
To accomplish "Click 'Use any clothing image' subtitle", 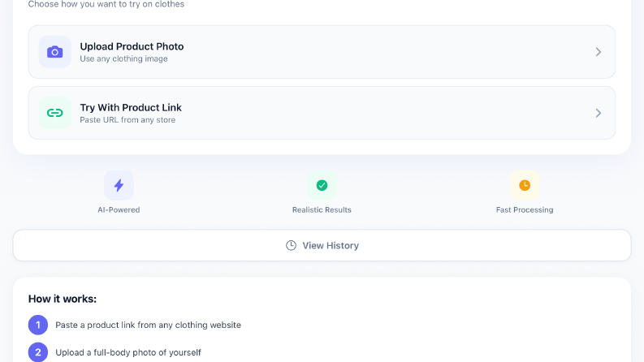I will coord(123,58).
